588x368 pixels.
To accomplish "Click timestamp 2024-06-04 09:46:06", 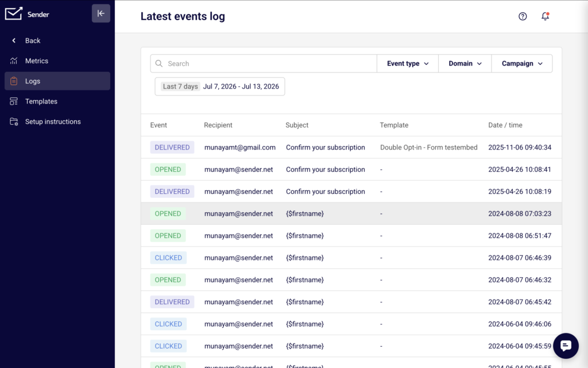I will pyautogui.click(x=520, y=324).
